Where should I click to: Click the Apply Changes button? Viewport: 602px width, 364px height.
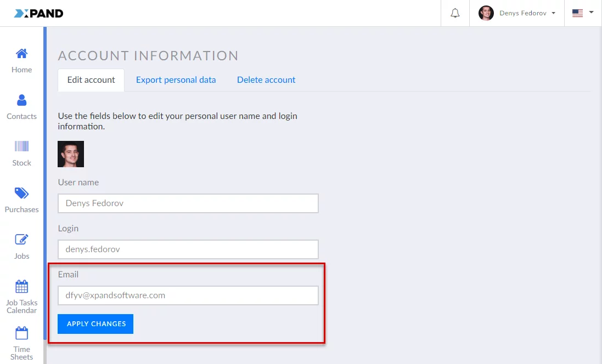coord(95,324)
